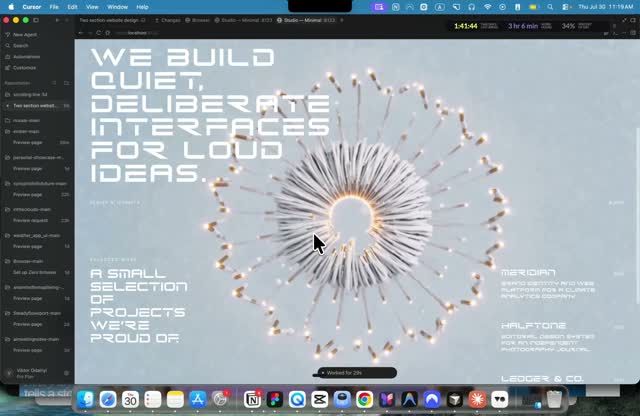Open the Viktor Odanyi account profile
Screen dimensions: 640x416
click(32, 373)
